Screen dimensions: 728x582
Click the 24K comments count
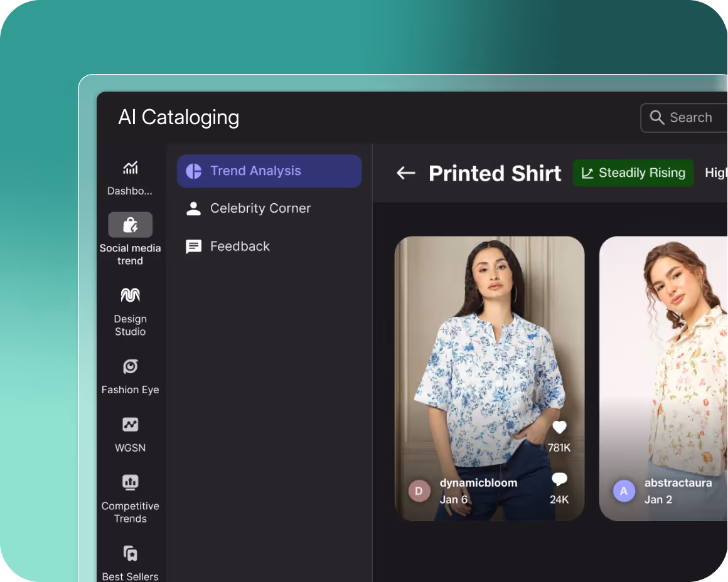tap(559, 500)
